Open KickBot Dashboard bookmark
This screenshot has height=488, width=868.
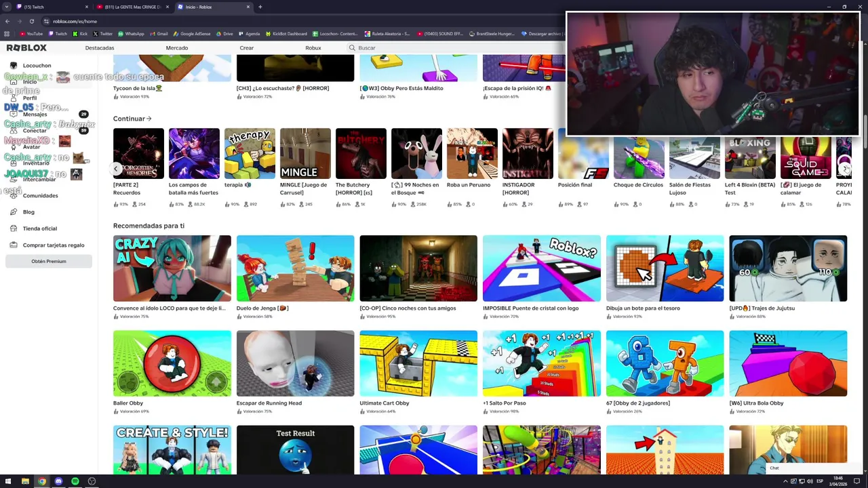click(x=286, y=34)
